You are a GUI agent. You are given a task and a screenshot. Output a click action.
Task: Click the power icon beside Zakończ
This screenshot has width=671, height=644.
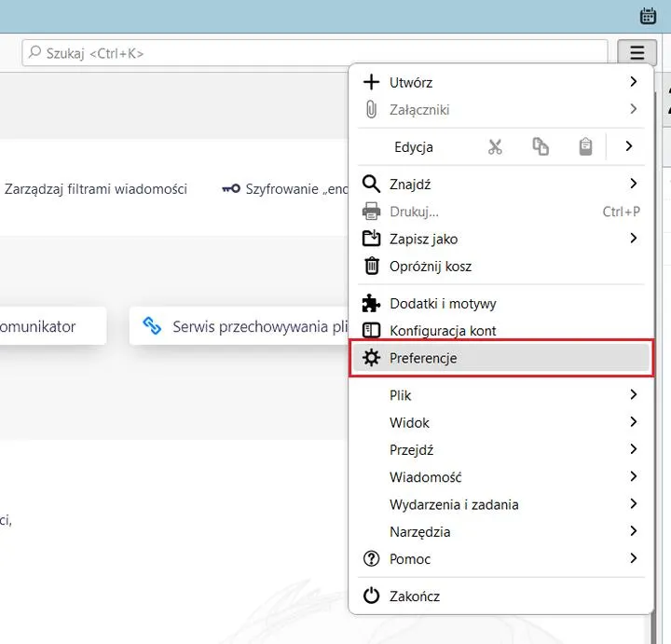click(371, 596)
